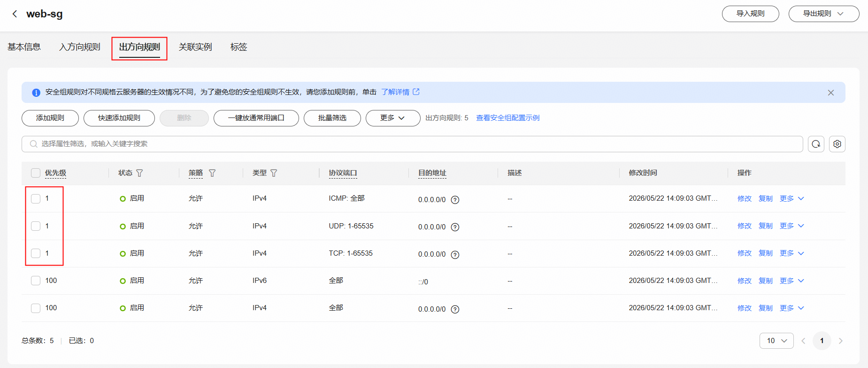This screenshot has height=368, width=868.
Task: Click the 导入规则 button
Action: [x=750, y=14]
